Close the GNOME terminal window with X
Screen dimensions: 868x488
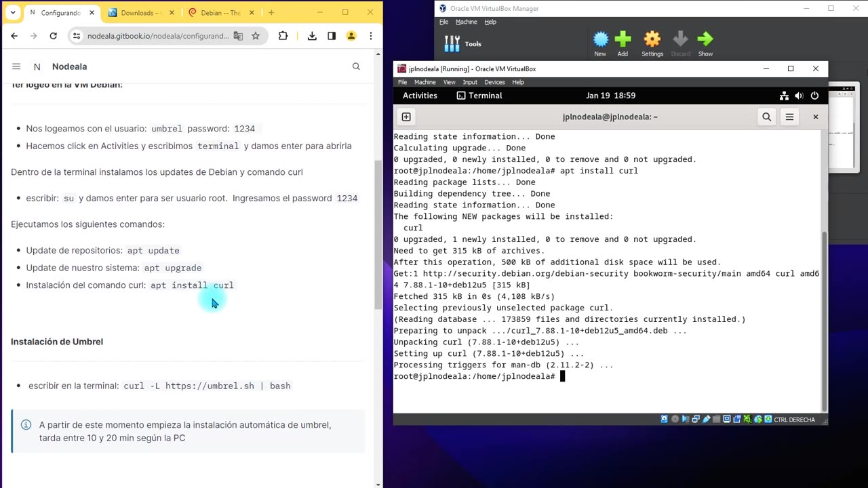(816, 117)
